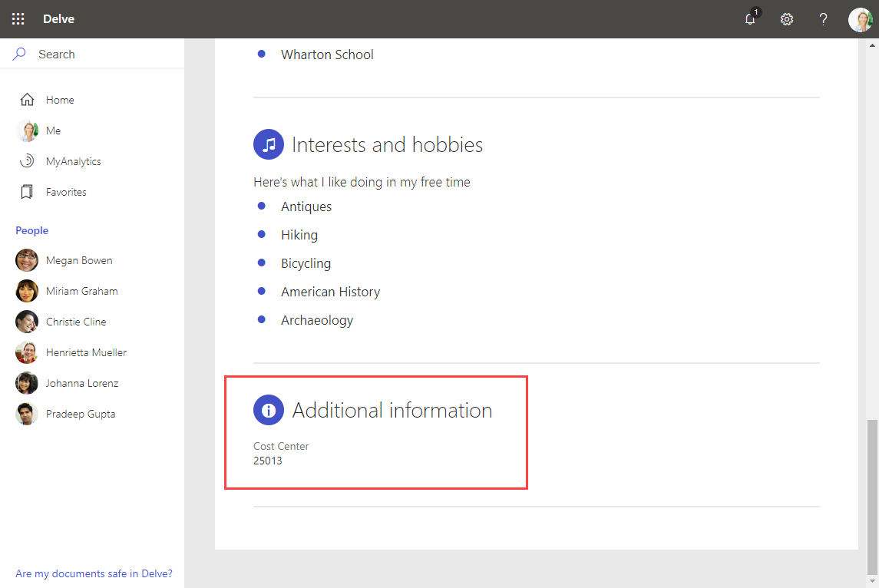
Task: Click Pradeep Gupta's avatar thumbnail
Action: click(27, 414)
